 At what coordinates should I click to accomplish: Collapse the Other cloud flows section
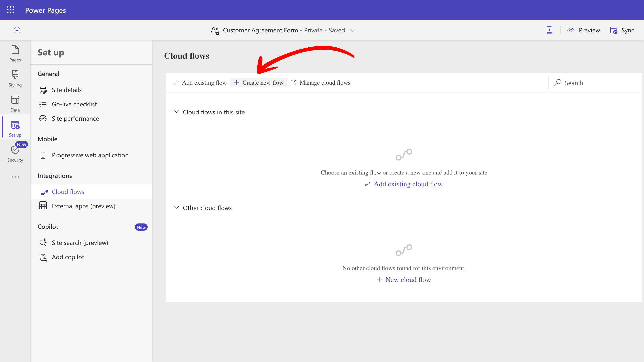tap(176, 208)
